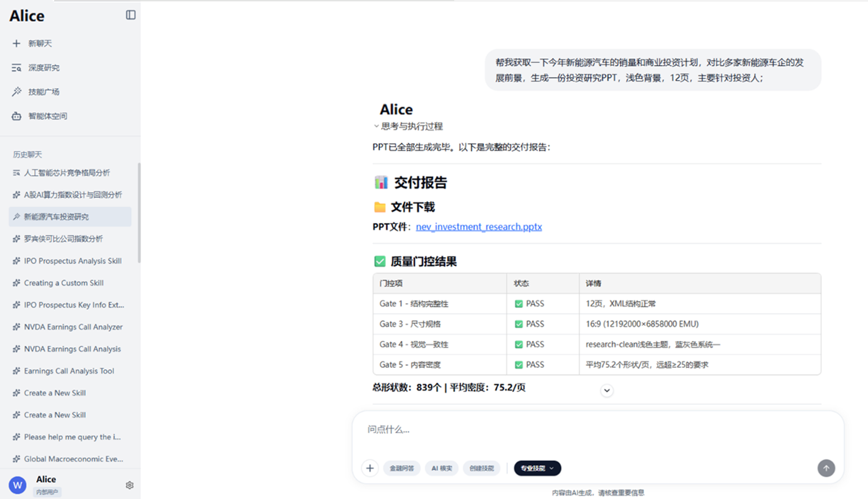868x499 pixels.
Task: Open the settings gear next to Alice
Action: [129, 485]
